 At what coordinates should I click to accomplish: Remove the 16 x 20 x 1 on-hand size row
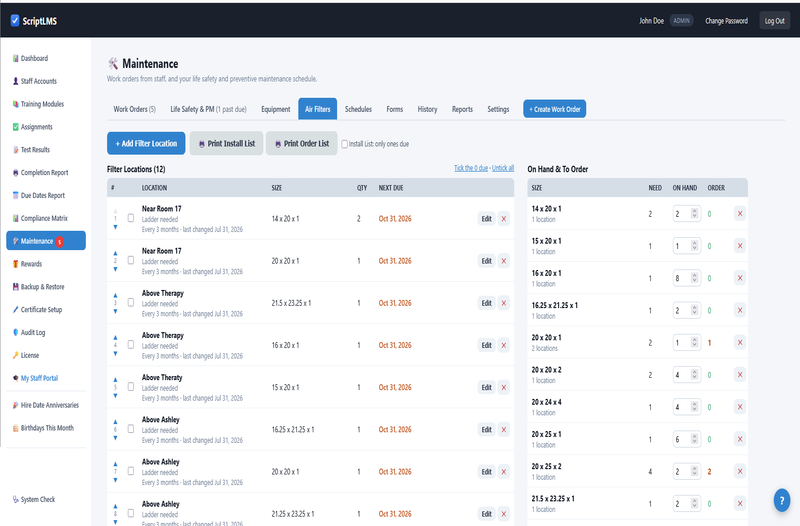[x=740, y=278]
